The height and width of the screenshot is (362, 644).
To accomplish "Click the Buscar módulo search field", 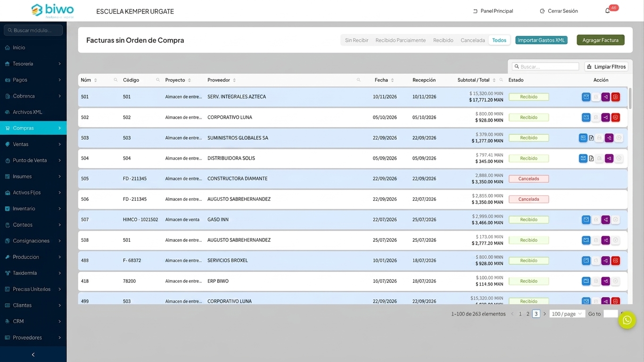I will tap(33, 30).
